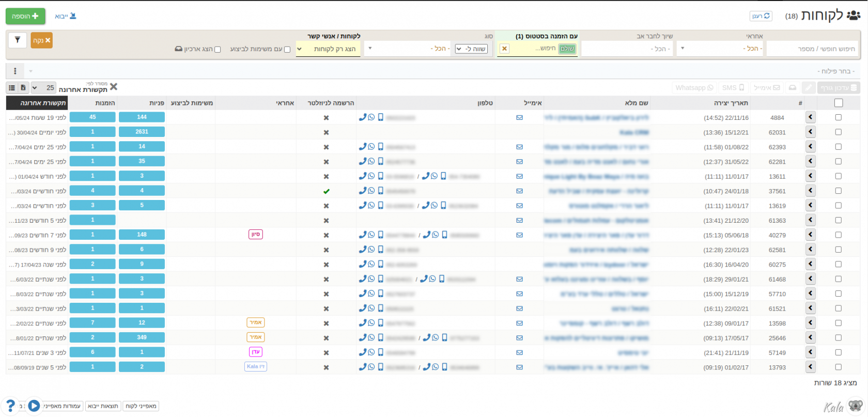Image resolution: width=868 pixels, height=417 pixels.
Task: Sort by the הזמנות column header
Action: pyautogui.click(x=105, y=103)
